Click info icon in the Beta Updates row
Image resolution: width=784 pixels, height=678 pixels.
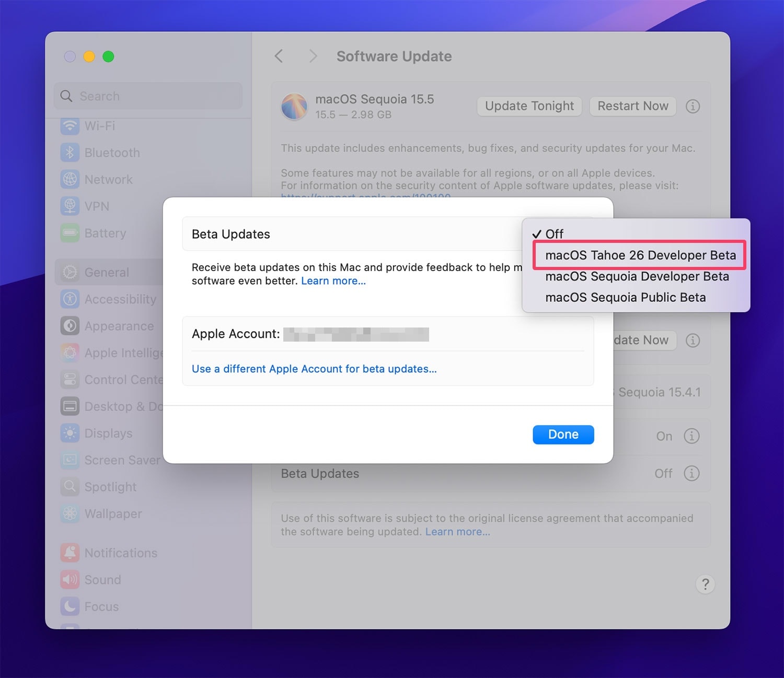coord(691,473)
